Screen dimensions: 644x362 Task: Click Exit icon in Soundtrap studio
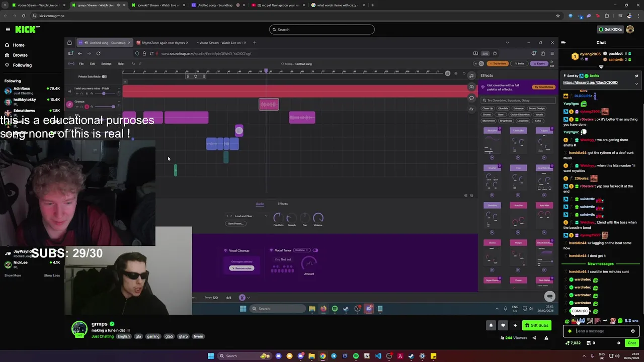(552, 64)
